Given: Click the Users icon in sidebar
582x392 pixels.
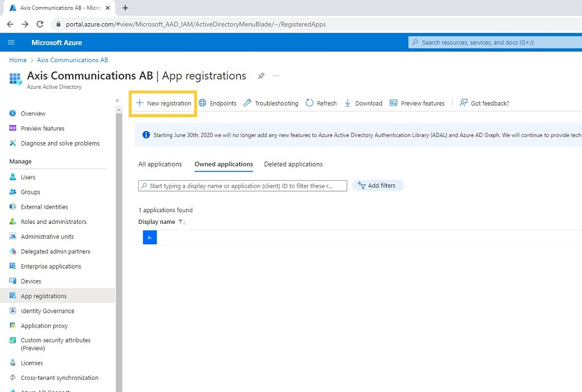Looking at the screenshot, I should coord(13,177).
